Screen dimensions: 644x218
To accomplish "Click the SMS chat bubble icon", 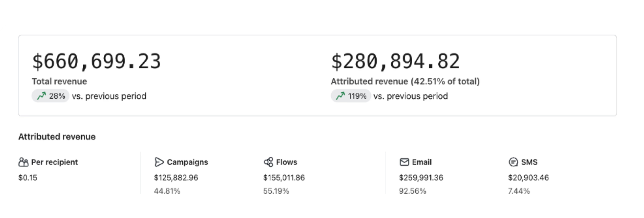I will (x=513, y=162).
